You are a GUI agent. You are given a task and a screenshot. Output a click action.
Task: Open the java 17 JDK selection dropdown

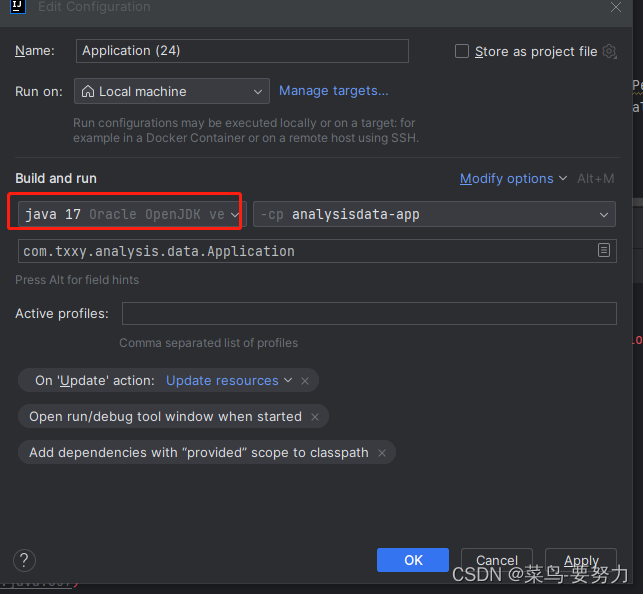(132, 214)
